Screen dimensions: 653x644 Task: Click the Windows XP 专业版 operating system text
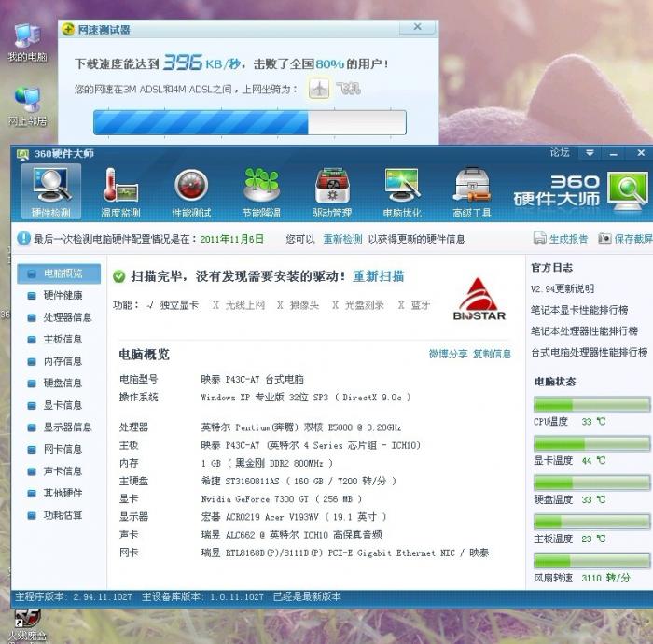(x=306, y=398)
